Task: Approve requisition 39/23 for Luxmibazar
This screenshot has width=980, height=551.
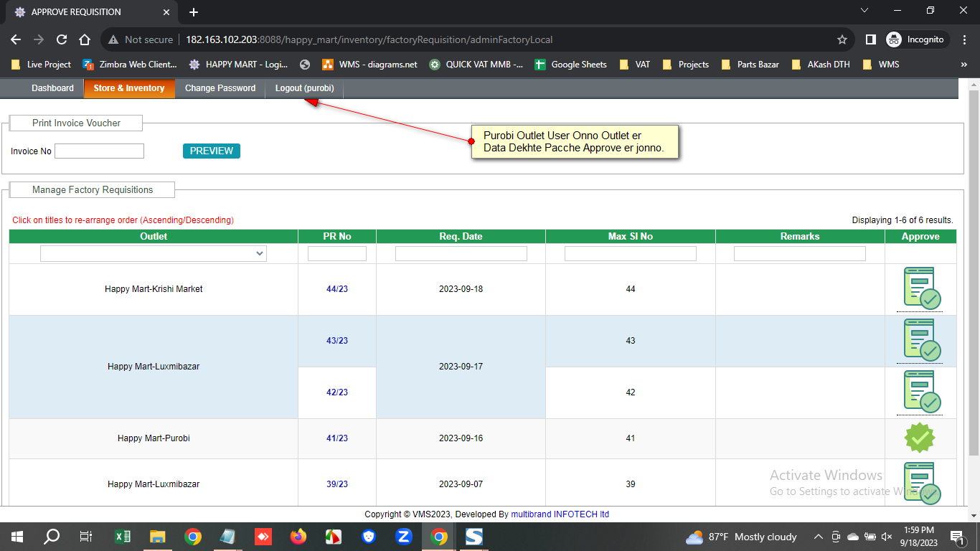Action: click(921, 483)
